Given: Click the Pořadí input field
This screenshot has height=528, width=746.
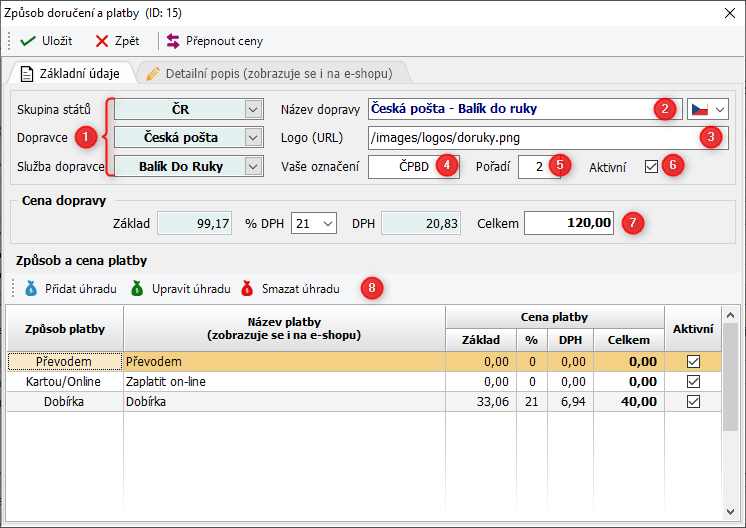Looking at the screenshot, I should [x=539, y=166].
